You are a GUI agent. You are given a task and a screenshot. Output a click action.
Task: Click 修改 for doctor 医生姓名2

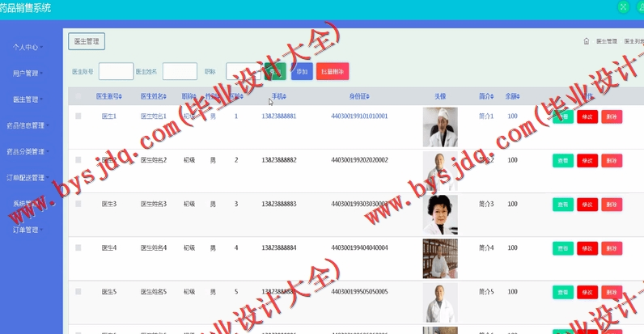click(587, 160)
